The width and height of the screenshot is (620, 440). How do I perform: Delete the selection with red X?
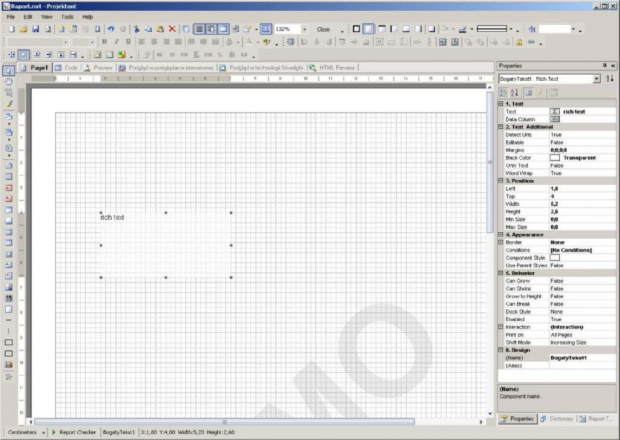click(172, 29)
